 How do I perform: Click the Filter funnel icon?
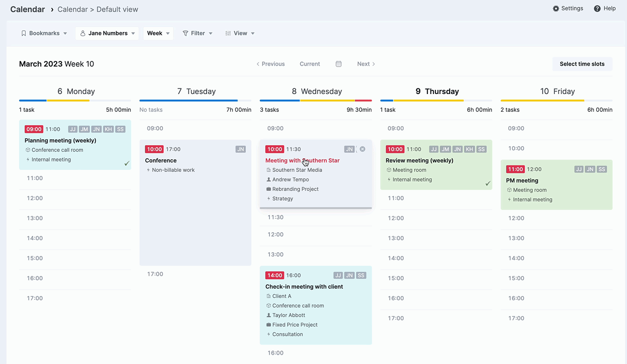(x=185, y=34)
